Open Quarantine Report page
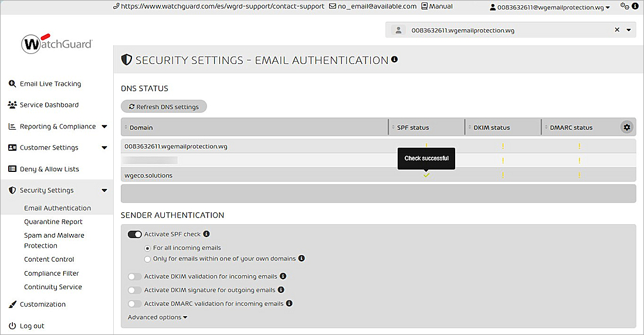 click(x=53, y=222)
